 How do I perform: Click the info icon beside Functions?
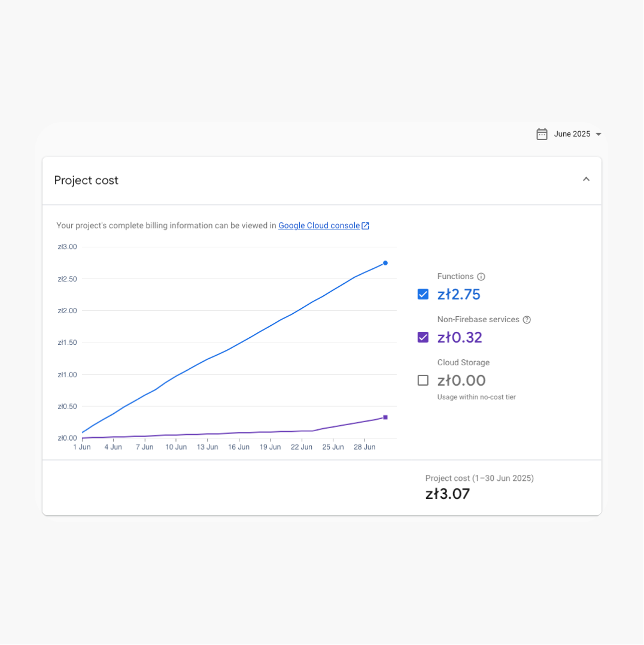pyautogui.click(x=481, y=277)
